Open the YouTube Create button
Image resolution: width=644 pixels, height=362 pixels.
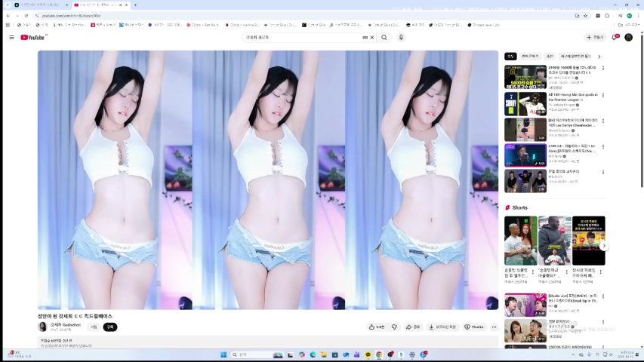[595, 38]
